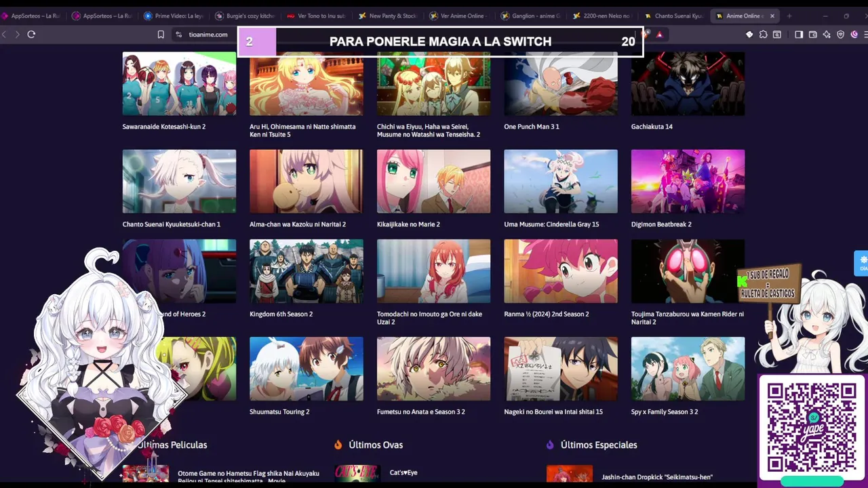The height and width of the screenshot is (488, 868).
Task: Click Toujima Tanzaburou wa Kamen Rider title
Action: (x=688, y=318)
